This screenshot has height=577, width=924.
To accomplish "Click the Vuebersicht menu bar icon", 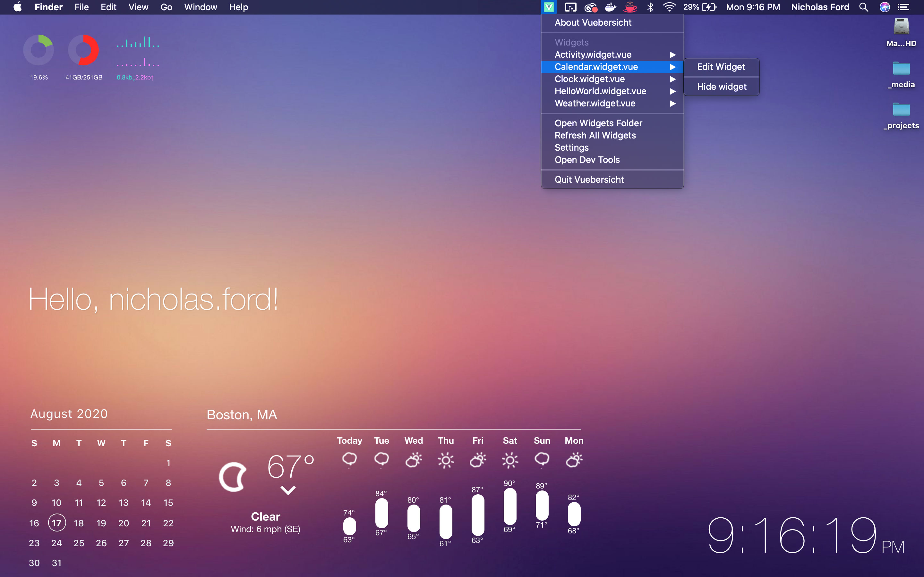I will coord(549,7).
